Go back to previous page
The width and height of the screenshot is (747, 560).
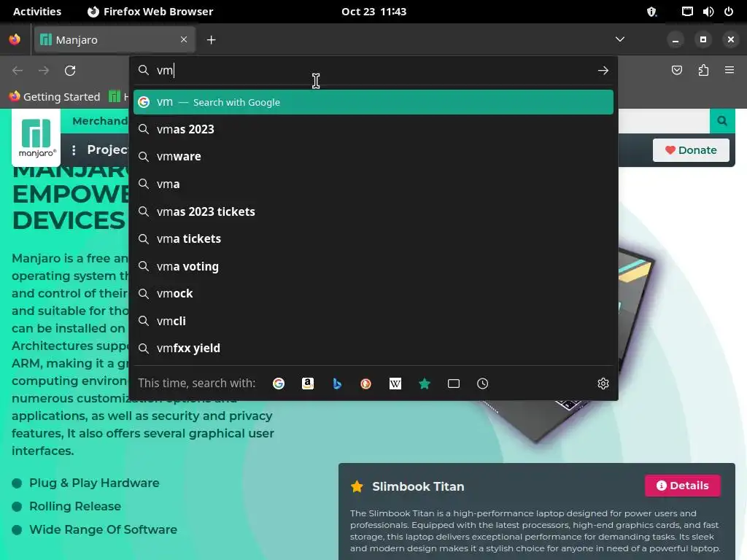(18, 71)
